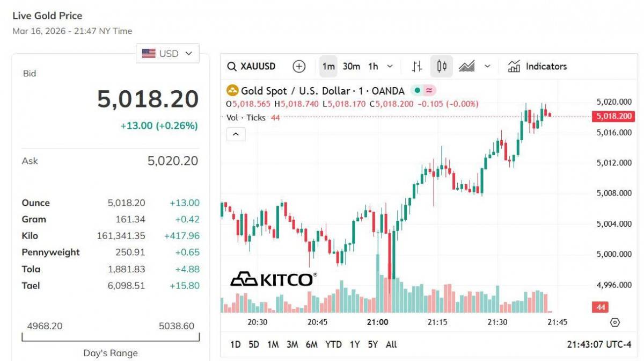Collapse the chart legend with arrow button
Viewport: 644px width, 361px height.
236,134
